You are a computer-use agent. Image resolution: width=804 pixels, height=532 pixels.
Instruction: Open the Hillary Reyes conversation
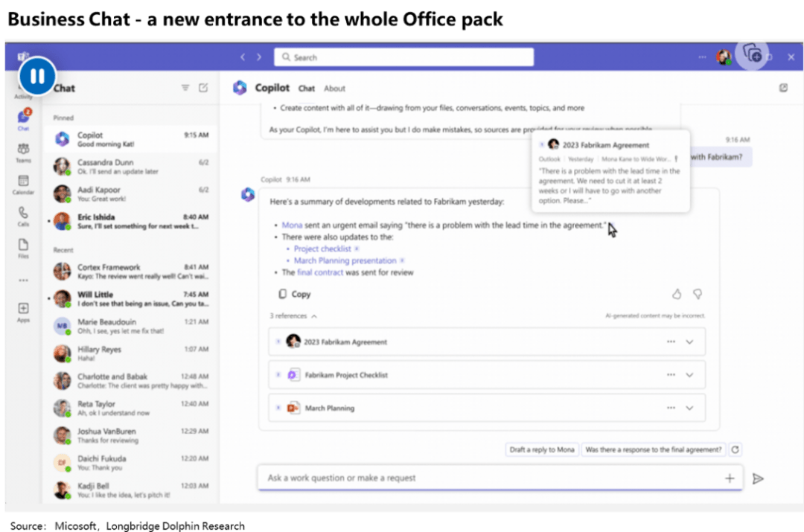pyautogui.click(x=131, y=353)
